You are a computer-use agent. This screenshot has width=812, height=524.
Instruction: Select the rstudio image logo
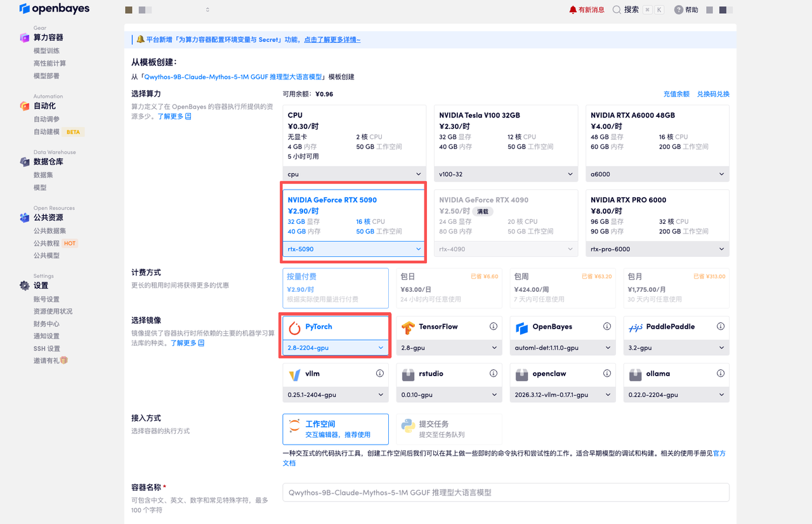(x=408, y=374)
